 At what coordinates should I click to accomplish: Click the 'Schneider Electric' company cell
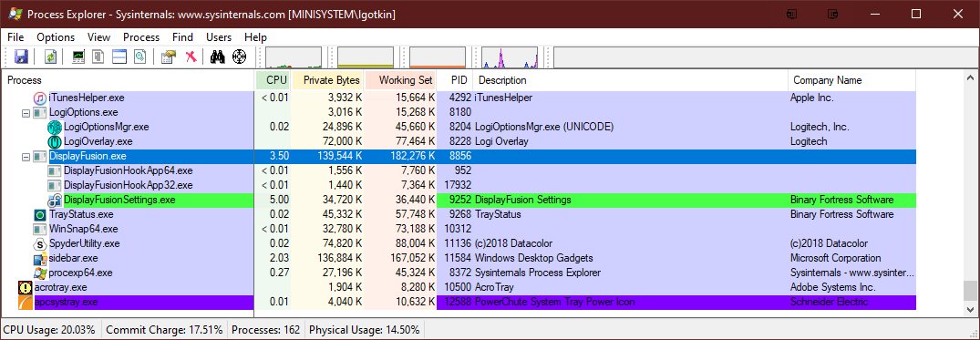coord(829,302)
